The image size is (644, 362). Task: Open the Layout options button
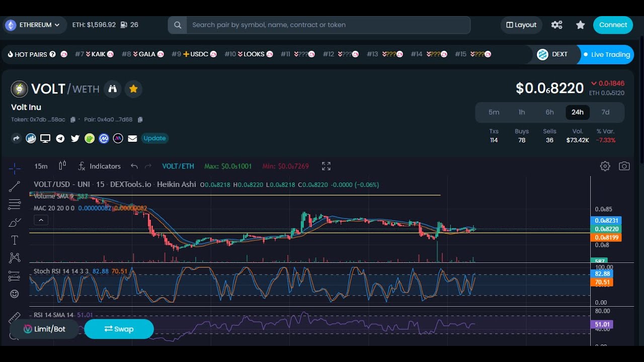pos(521,25)
